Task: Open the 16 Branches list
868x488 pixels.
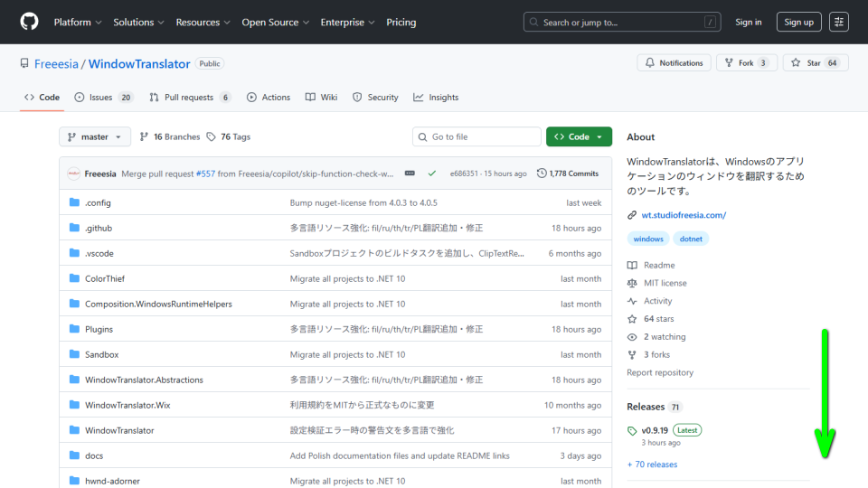Action: (169, 137)
